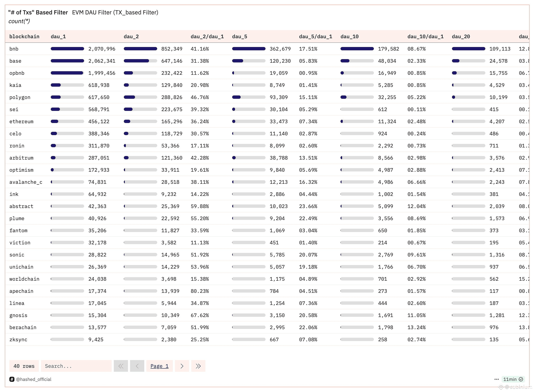The image size is (534, 392).
Task: Click the value 179,582 in bnb row
Action: tap(388, 49)
